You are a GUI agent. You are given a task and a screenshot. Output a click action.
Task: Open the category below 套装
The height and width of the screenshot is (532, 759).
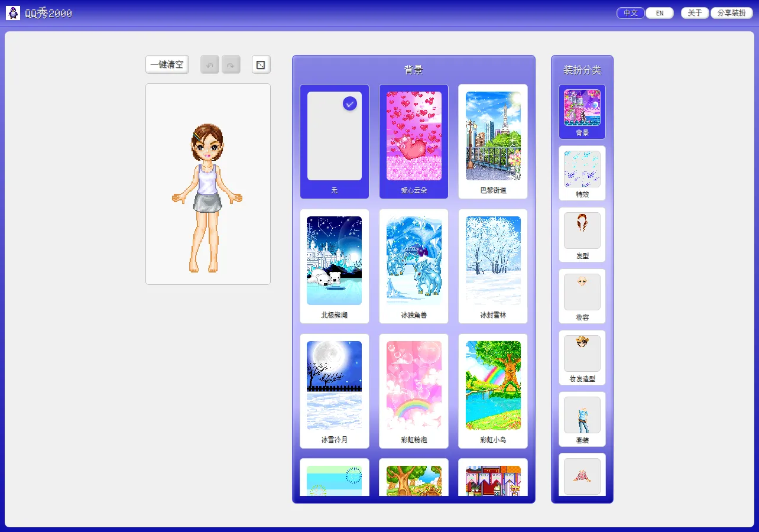pyautogui.click(x=582, y=475)
